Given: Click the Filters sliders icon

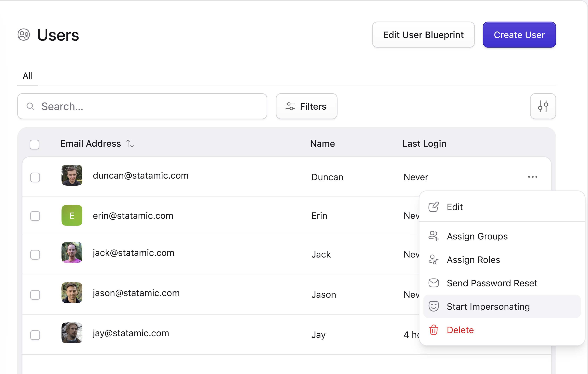Looking at the screenshot, I should [290, 106].
